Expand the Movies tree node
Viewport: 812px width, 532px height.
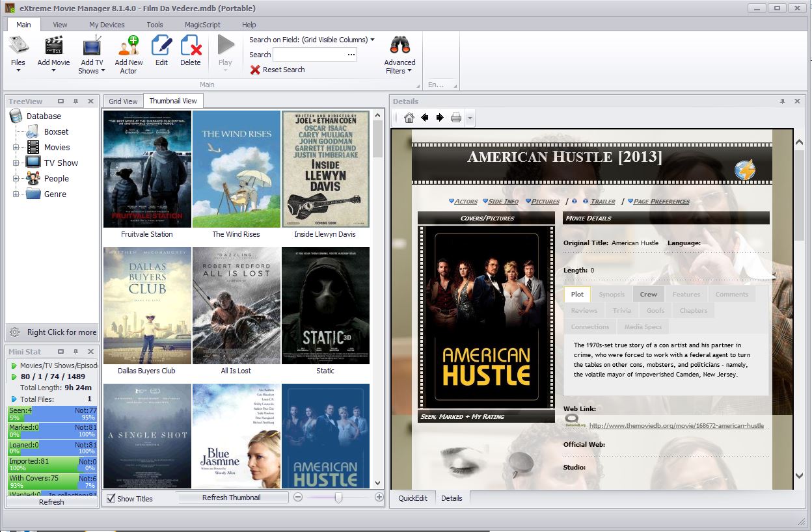[16, 148]
